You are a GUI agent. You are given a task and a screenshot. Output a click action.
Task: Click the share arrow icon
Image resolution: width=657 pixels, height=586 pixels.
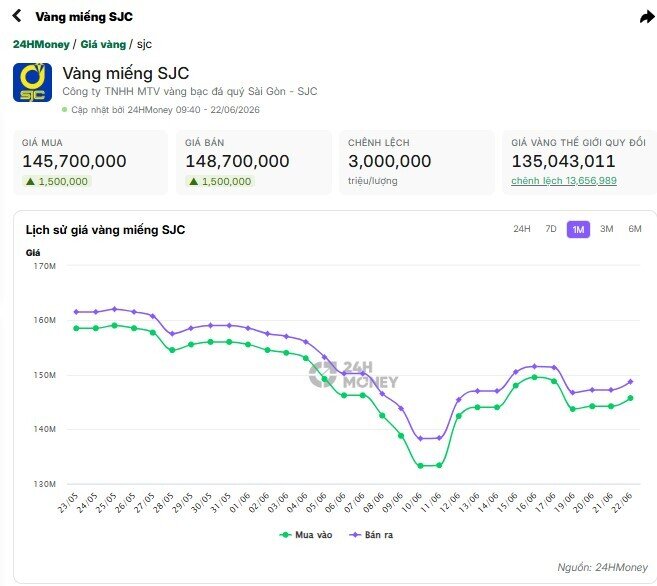tap(647, 17)
